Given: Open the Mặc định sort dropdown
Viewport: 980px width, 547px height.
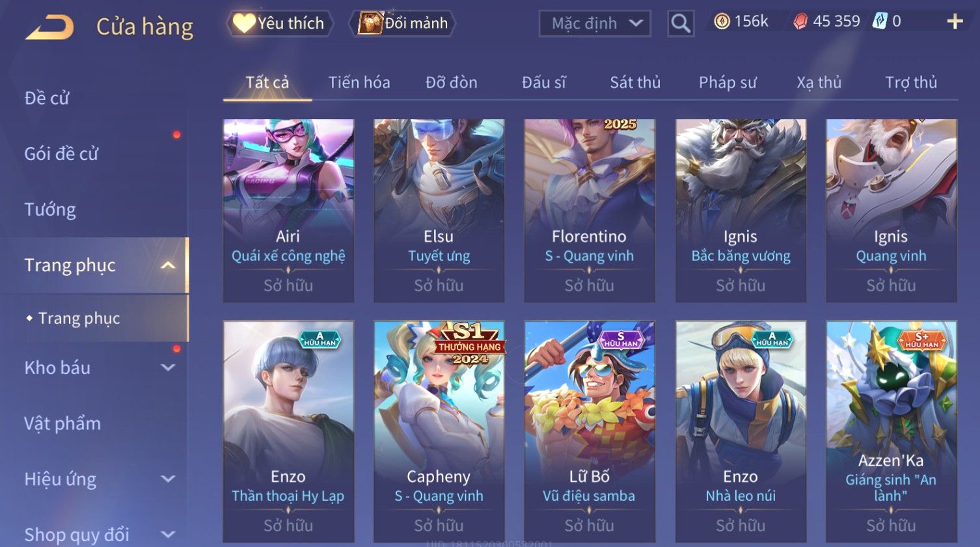Looking at the screenshot, I should (x=595, y=24).
